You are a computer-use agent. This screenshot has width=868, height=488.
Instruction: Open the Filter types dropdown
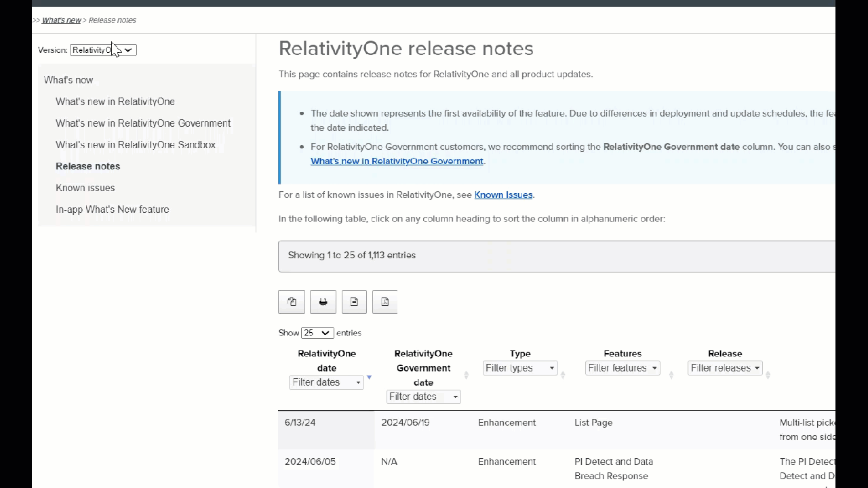[520, 368]
